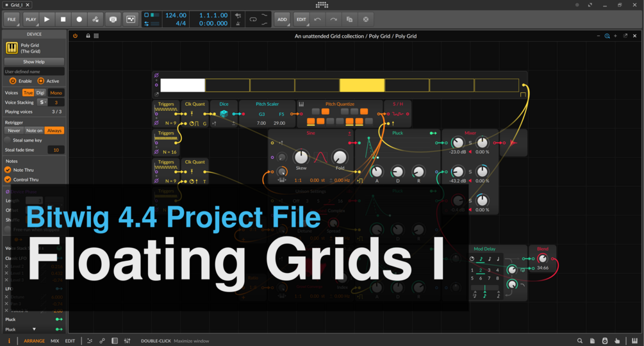Image resolution: width=644 pixels, height=346 pixels.
Task: Open the files panel icon in status bar
Action: point(592,341)
